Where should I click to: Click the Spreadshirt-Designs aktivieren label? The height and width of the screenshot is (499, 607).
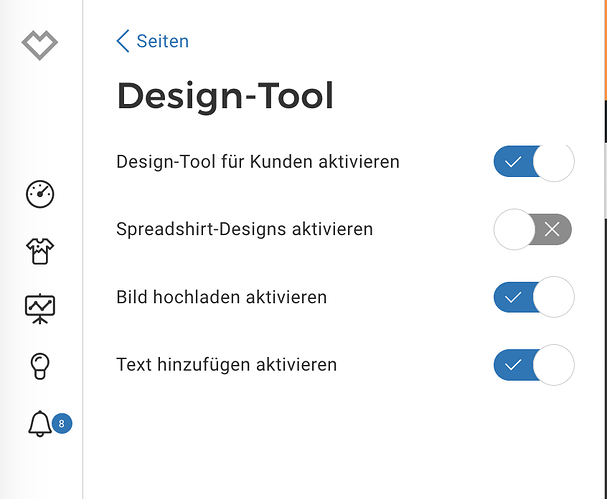coord(245,229)
